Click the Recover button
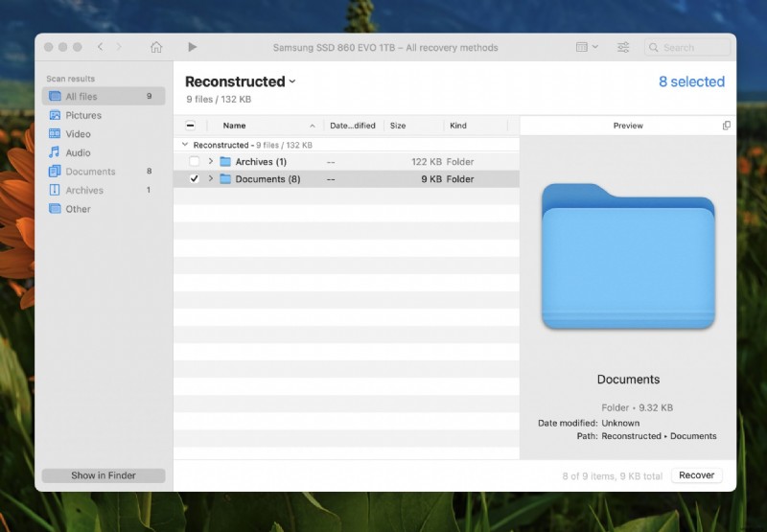This screenshot has height=532, width=767. point(697,475)
